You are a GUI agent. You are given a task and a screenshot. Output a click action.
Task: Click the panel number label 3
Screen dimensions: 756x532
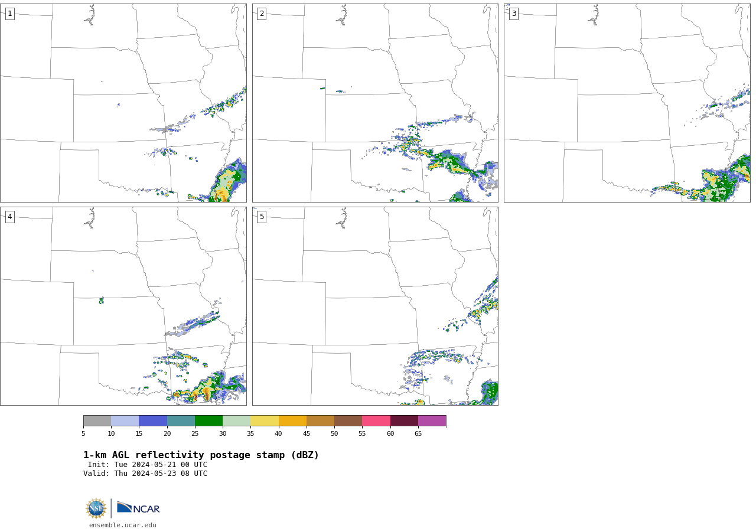pyautogui.click(x=513, y=14)
